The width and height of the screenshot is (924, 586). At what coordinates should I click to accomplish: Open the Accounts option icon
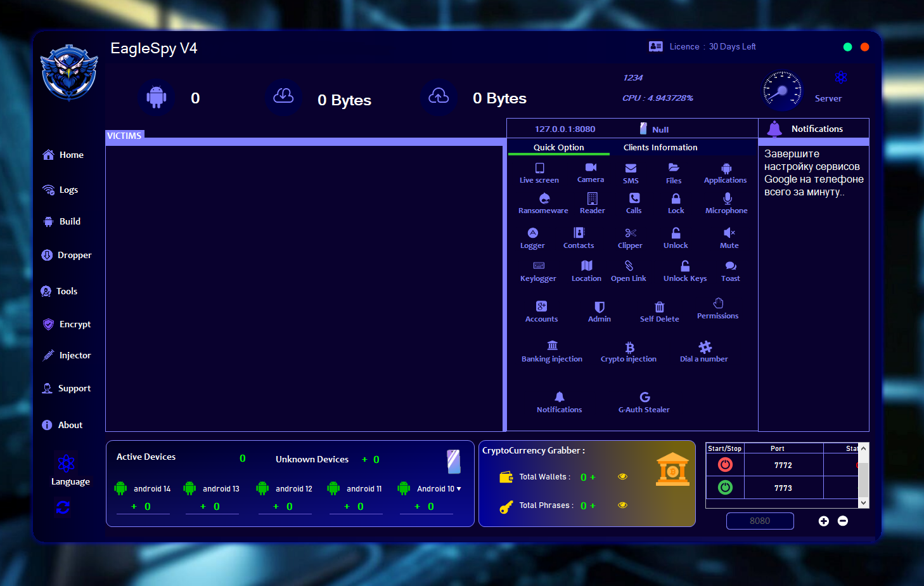pyautogui.click(x=541, y=306)
